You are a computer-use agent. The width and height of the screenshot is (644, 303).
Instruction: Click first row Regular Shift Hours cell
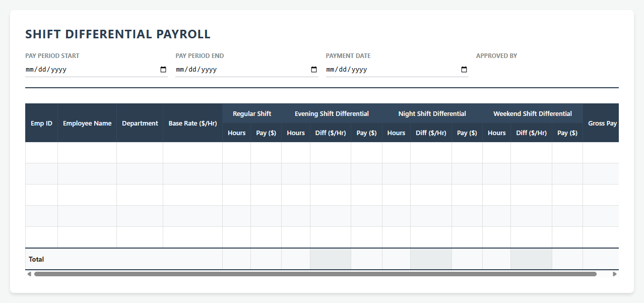click(236, 153)
